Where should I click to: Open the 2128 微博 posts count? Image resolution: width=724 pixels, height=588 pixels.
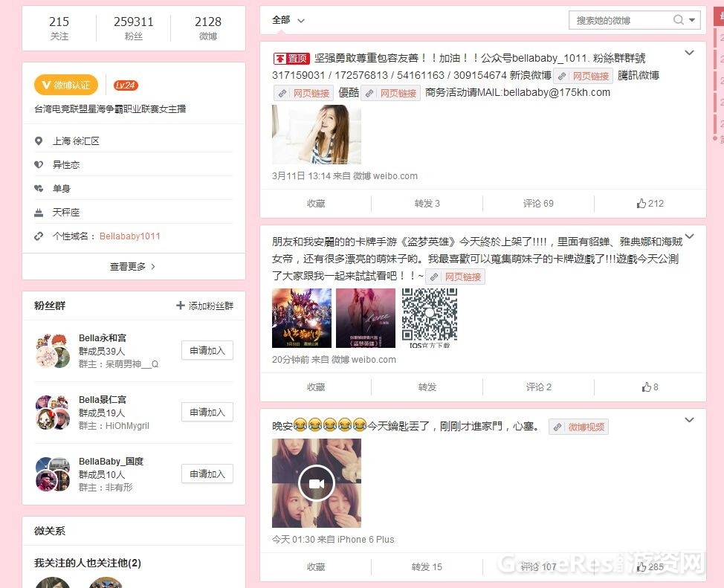[208, 28]
